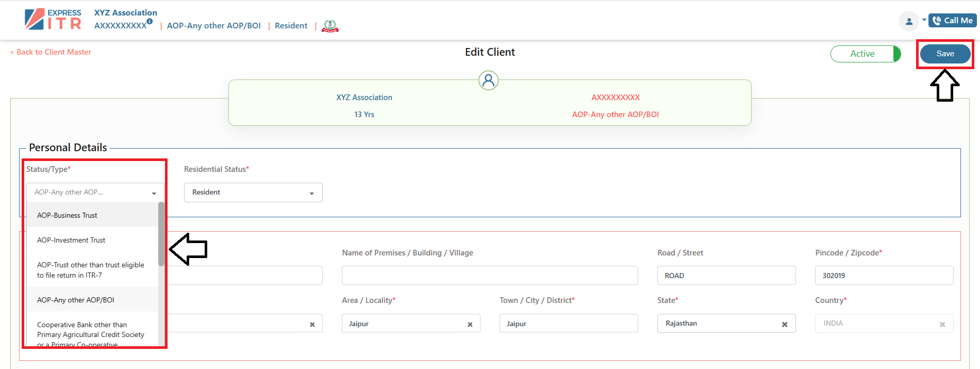Click XYZ Association name in header
980x369 pixels.
click(126, 13)
